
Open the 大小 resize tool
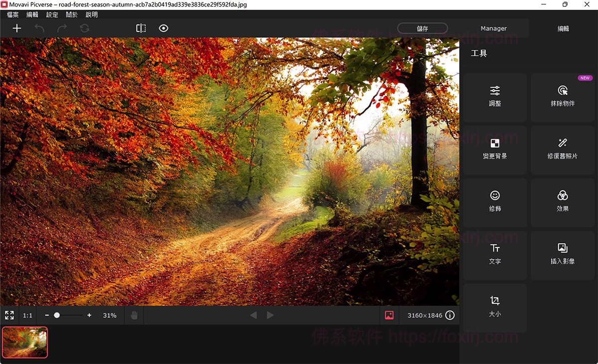(494, 307)
